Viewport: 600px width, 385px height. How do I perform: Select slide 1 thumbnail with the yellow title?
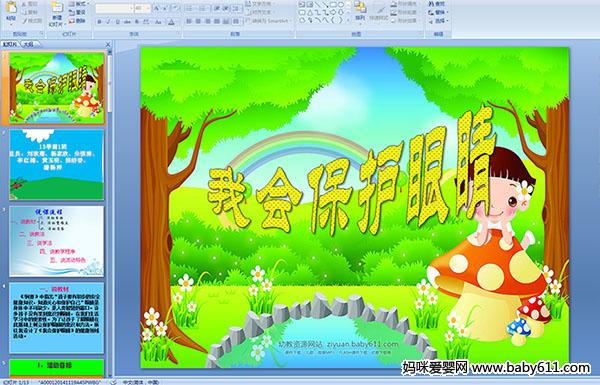57,88
